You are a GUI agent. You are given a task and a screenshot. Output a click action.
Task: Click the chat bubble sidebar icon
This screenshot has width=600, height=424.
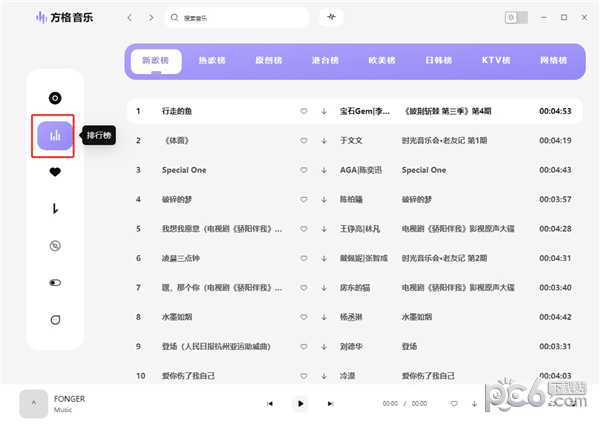pyautogui.click(x=55, y=320)
